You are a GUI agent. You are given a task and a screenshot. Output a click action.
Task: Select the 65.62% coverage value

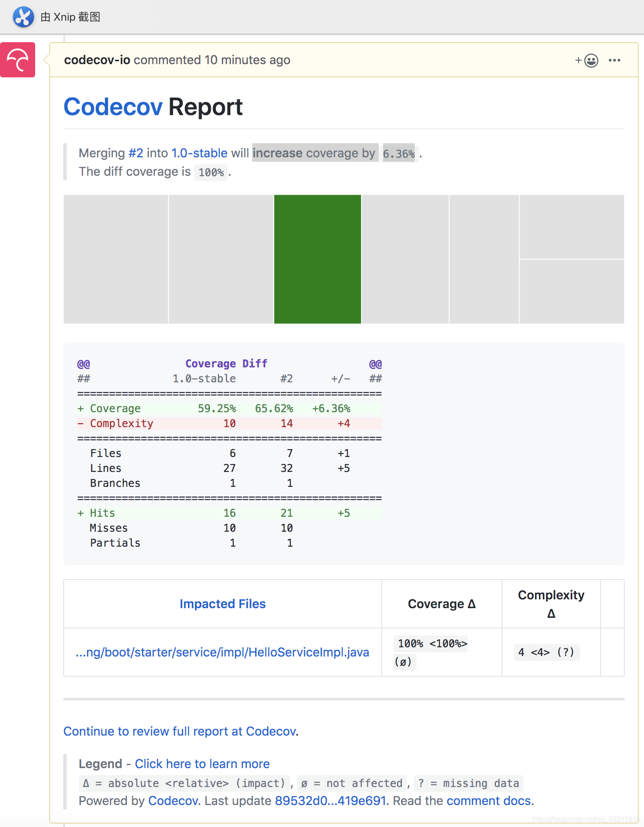coord(274,409)
